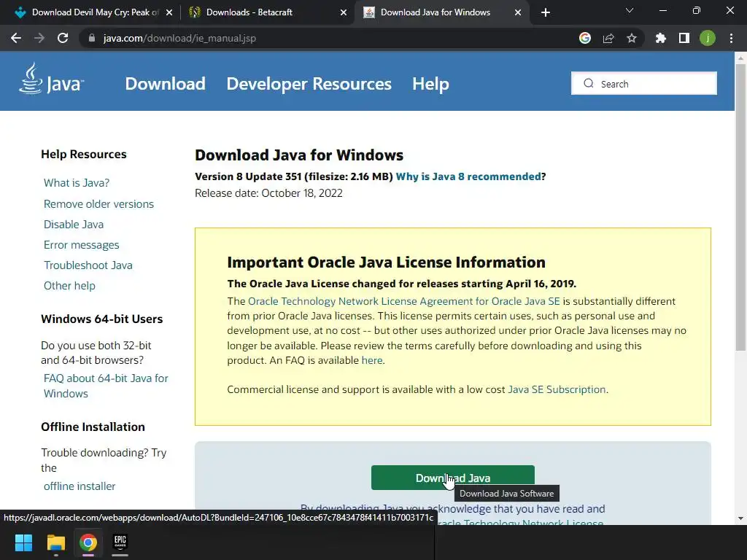Viewport: 747px width, 560px height.
Task: Click the address bar URL
Action: (179, 38)
